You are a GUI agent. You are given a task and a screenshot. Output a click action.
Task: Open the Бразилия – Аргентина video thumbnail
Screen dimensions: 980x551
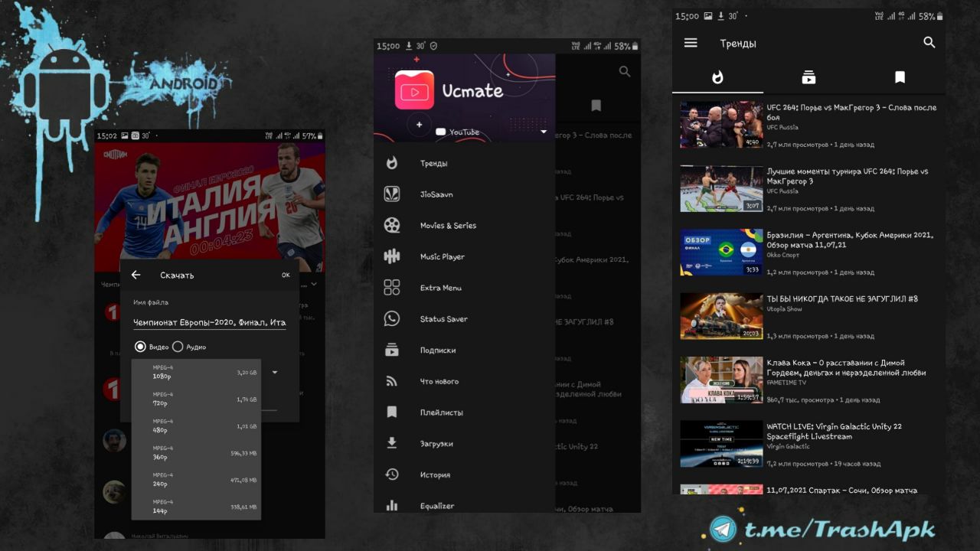pyautogui.click(x=722, y=253)
